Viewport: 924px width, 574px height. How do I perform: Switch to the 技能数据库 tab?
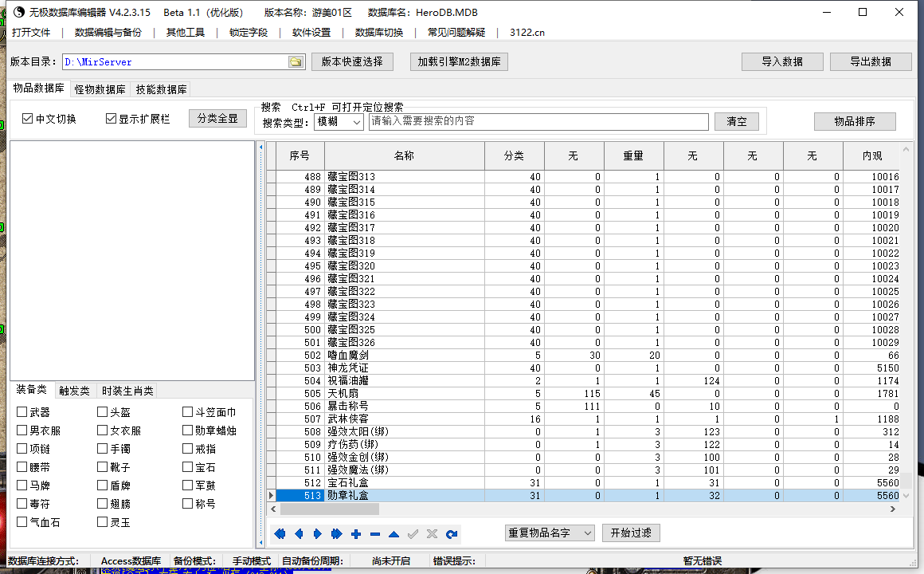pyautogui.click(x=161, y=89)
